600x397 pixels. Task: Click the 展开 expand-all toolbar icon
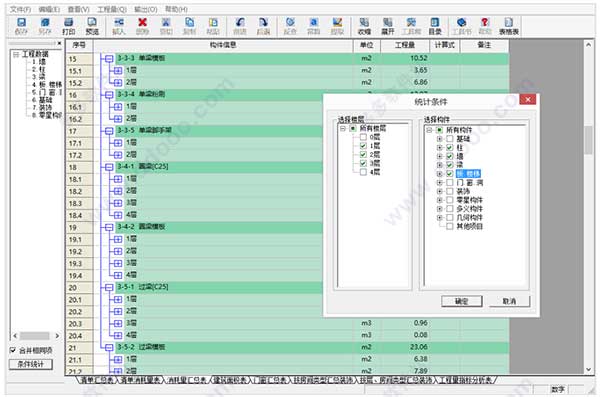388,26
